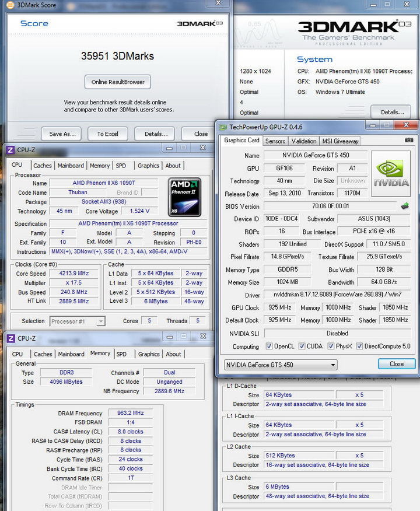Open the MSI Giveaway tab
420x511 pixels.
pyautogui.click(x=340, y=141)
